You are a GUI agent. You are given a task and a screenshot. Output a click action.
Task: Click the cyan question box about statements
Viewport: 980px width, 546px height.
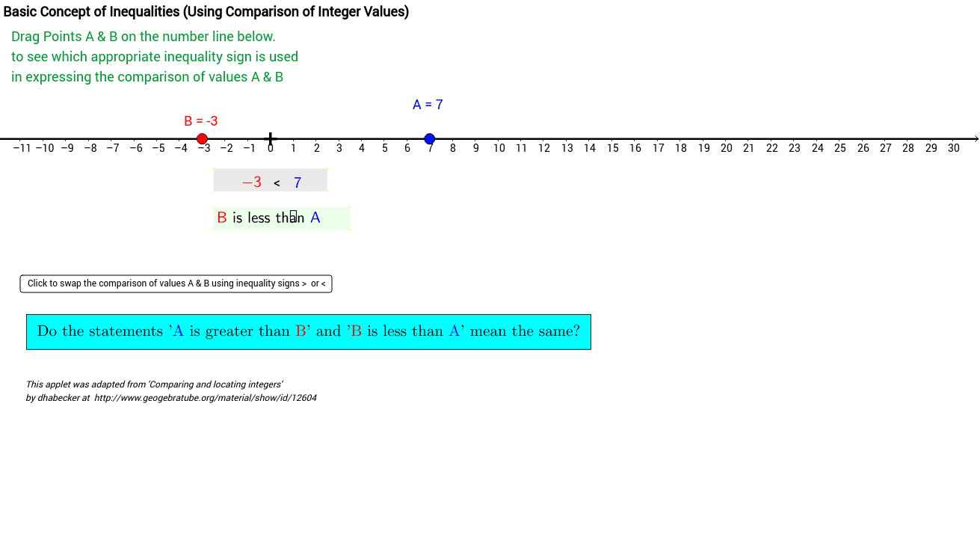(309, 332)
